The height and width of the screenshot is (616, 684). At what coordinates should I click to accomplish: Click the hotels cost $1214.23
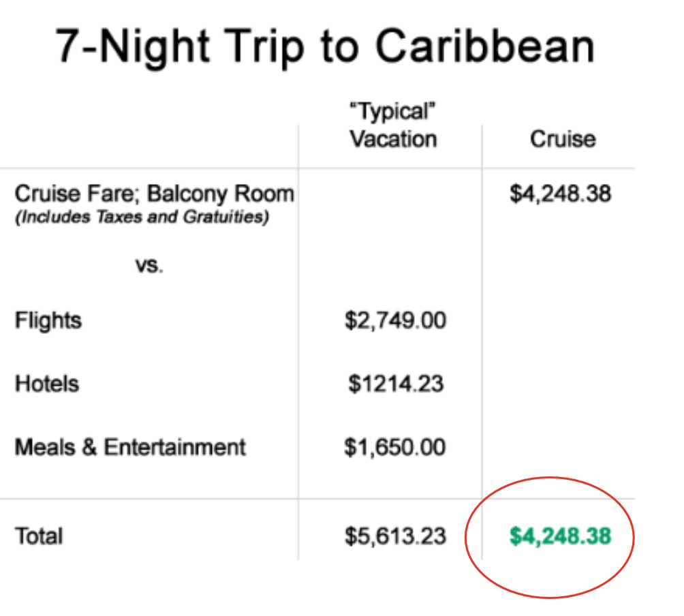(x=395, y=384)
